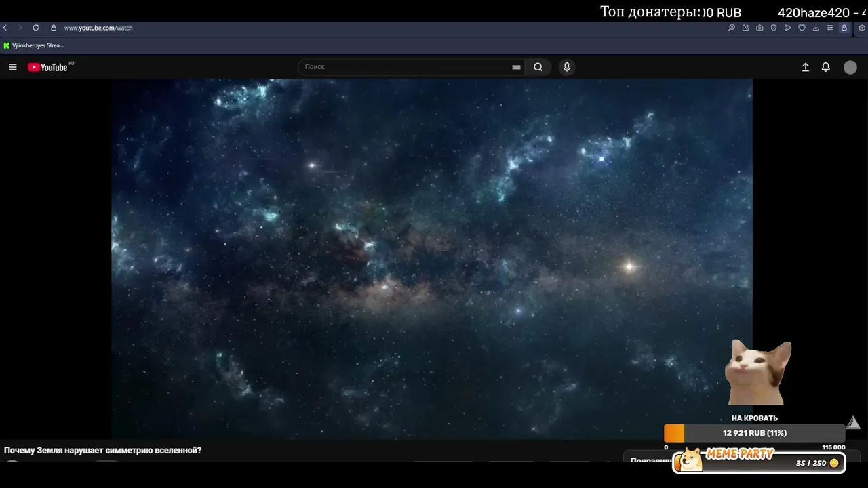This screenshot has width=868, height=488.
Task: Click the Meme Party doge icon
Action: tap(690, 460)
